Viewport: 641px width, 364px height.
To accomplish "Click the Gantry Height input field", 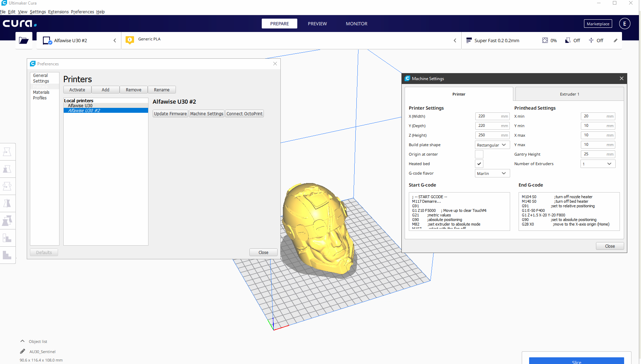I will (x=598, y=154).
